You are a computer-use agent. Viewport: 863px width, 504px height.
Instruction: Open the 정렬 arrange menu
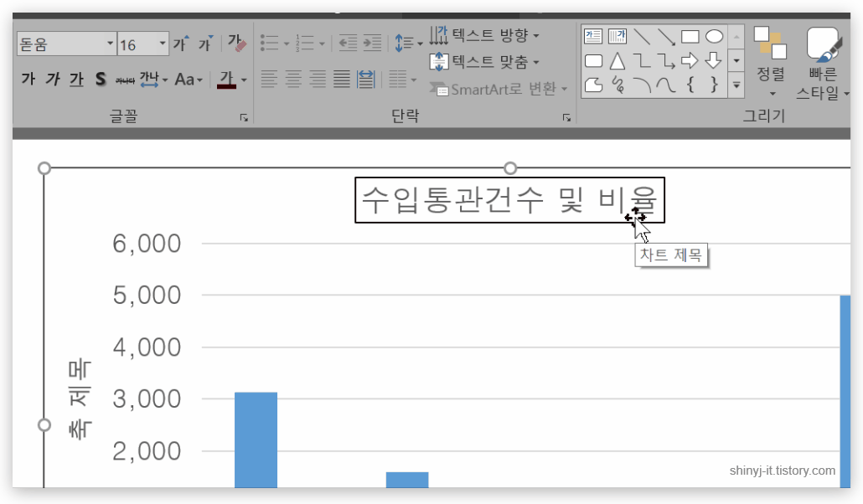[x=770, y=62]
